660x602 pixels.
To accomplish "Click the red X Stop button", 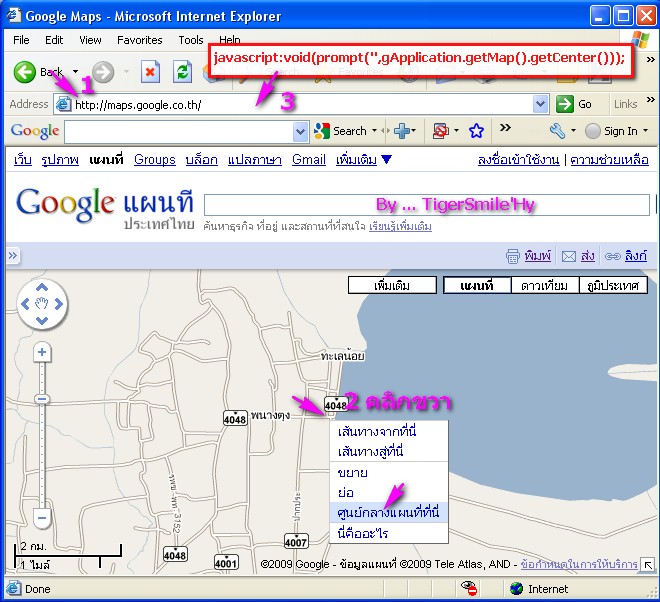I will pos(150,72).
